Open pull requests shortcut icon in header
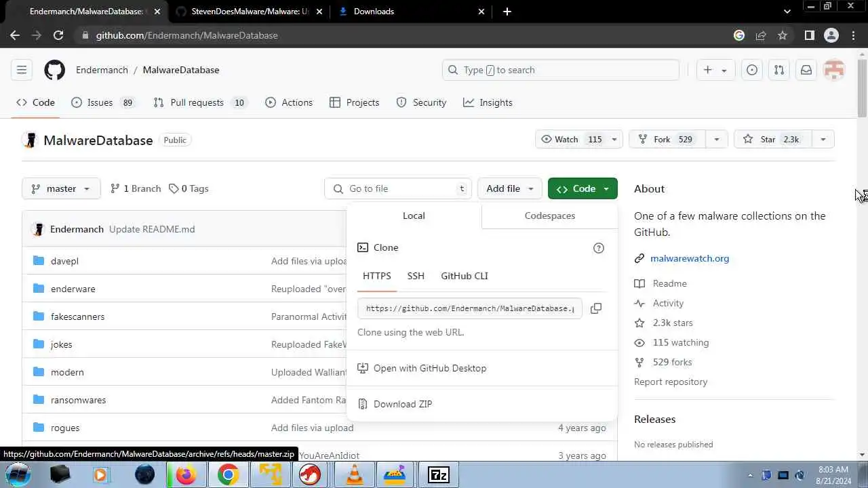Viewport: 868px width, 488px height. coord(779,70)
